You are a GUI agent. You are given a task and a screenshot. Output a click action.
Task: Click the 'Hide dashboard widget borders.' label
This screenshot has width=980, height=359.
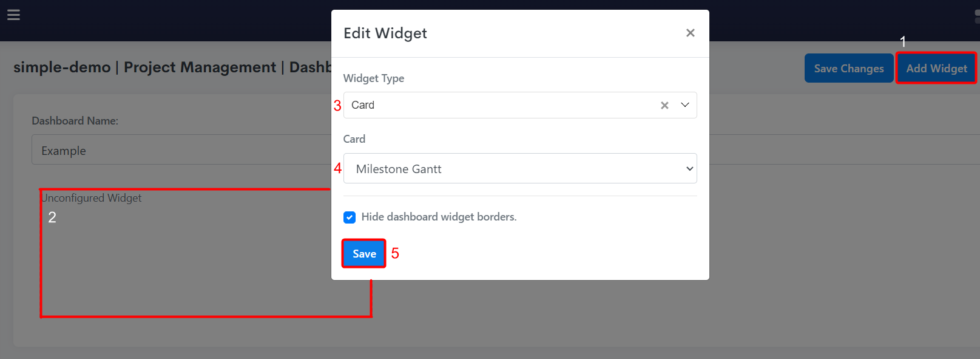[x=439, y=217]
